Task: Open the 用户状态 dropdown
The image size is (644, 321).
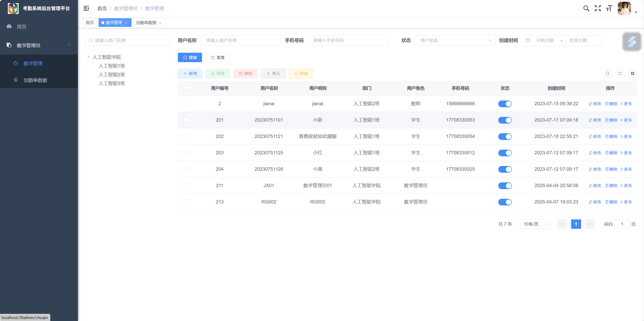Action: pos(455,40)
